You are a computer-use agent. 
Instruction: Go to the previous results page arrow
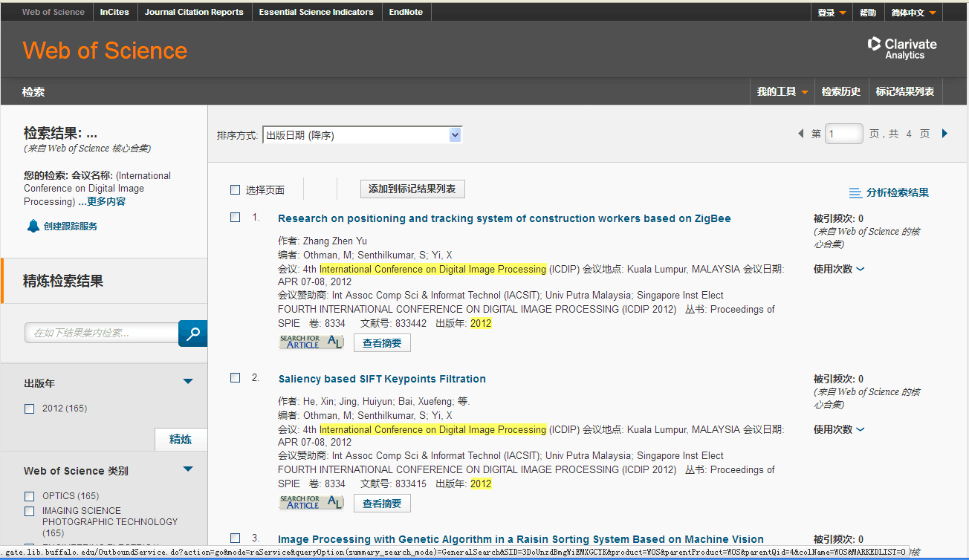coord(801,134)
